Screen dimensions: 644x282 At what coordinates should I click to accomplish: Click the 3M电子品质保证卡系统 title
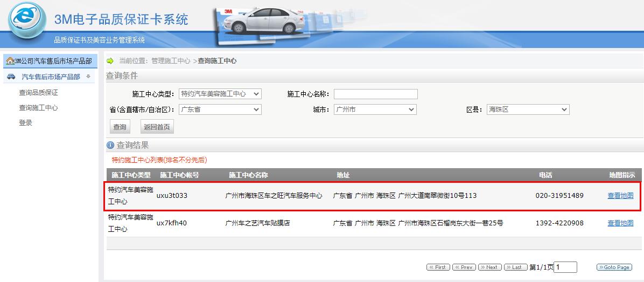pos(121,19)
